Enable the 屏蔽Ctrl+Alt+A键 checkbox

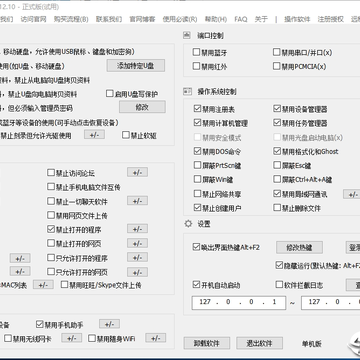tap(277, 179)
